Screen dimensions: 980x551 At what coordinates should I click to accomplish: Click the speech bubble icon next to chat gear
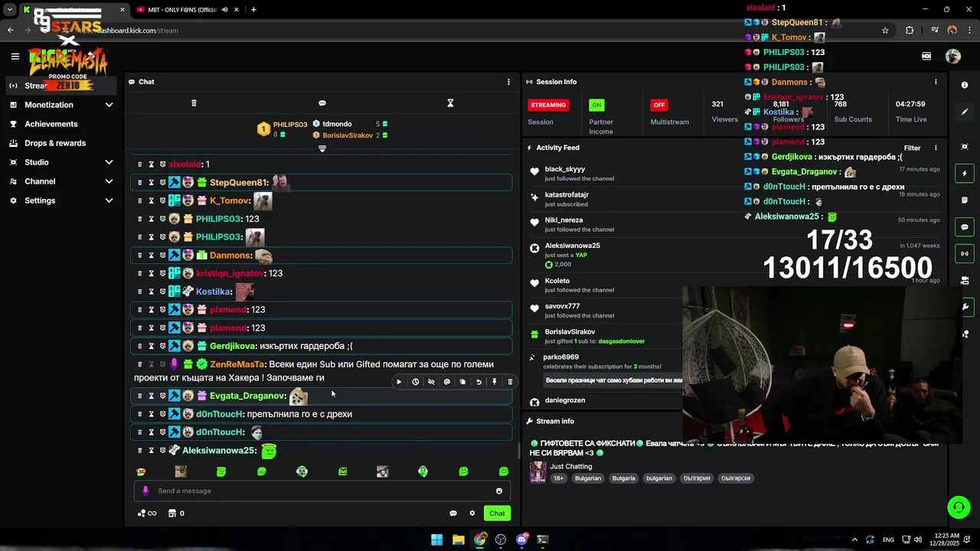[x=453, y=514]
